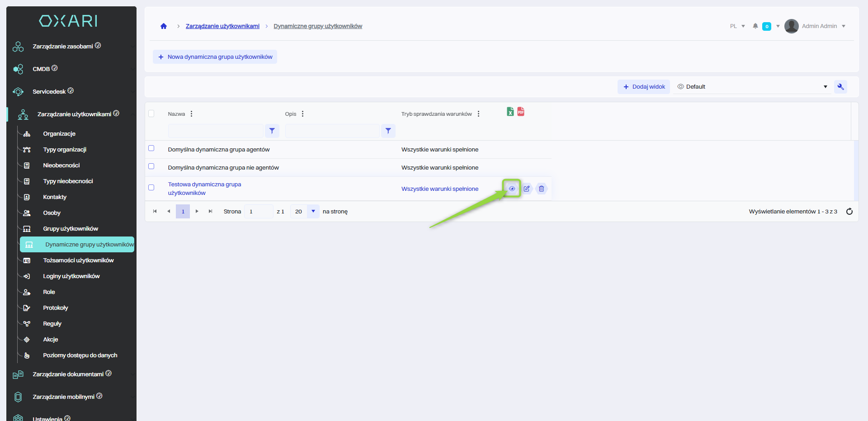Open the items per page dropdown
The width and height of the screenshot is (868, 421).
pos(313,211)
